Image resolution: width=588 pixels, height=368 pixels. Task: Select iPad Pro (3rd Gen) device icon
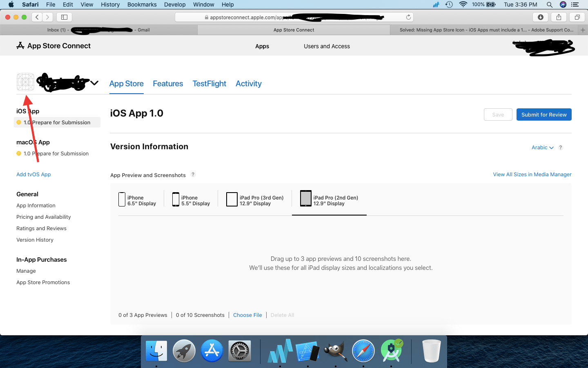(x=232, y=200)
